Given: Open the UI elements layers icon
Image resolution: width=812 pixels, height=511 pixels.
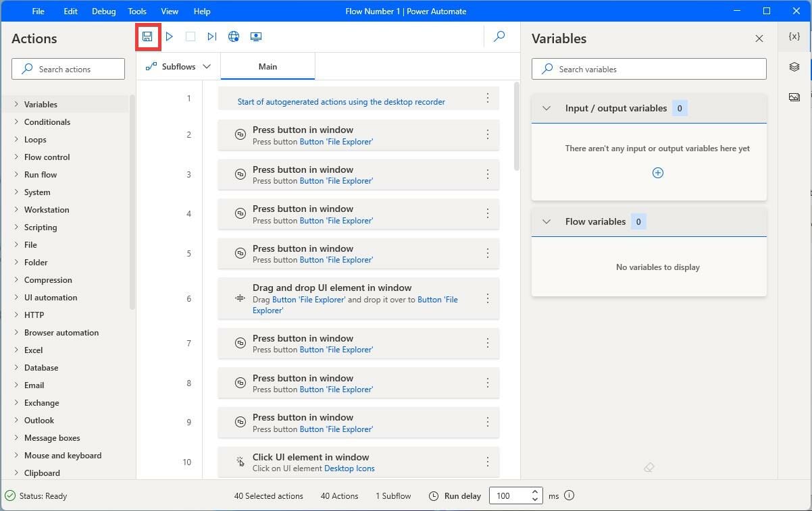Looking at the screenshot, I should [x=794, y=67].
